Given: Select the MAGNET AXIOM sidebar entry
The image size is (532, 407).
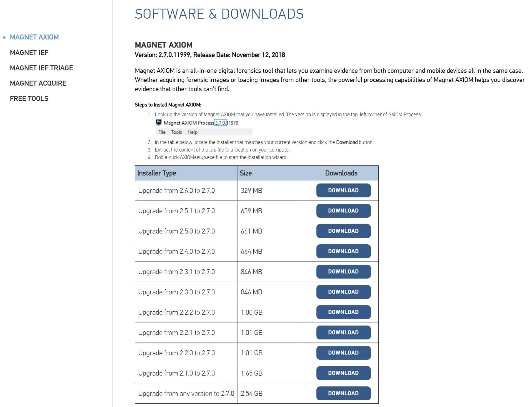Looking at the screenshot, I should click(x=34, y=37).
